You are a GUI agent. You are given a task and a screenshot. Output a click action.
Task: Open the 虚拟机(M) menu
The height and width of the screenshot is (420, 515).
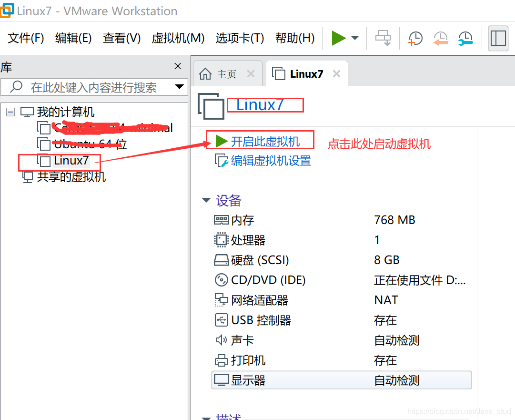coord(178,38)
